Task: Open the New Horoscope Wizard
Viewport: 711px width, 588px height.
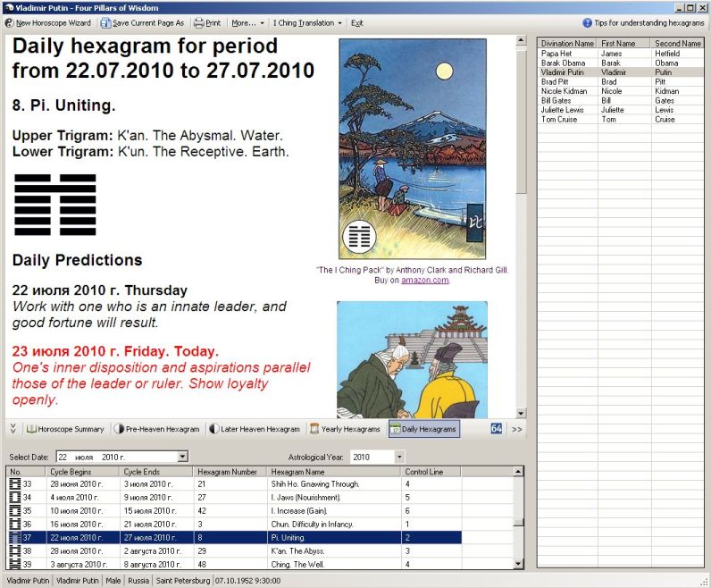Action: pyautogui.click(x=48, y=22)
